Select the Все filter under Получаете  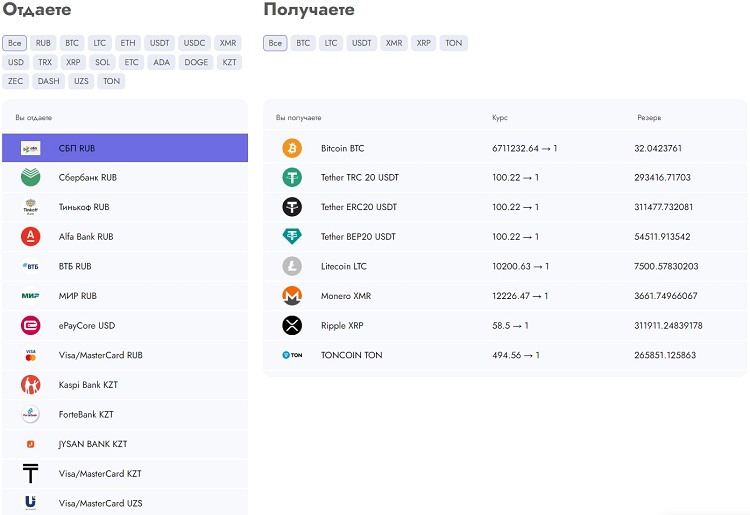click(x=275, y=43)
